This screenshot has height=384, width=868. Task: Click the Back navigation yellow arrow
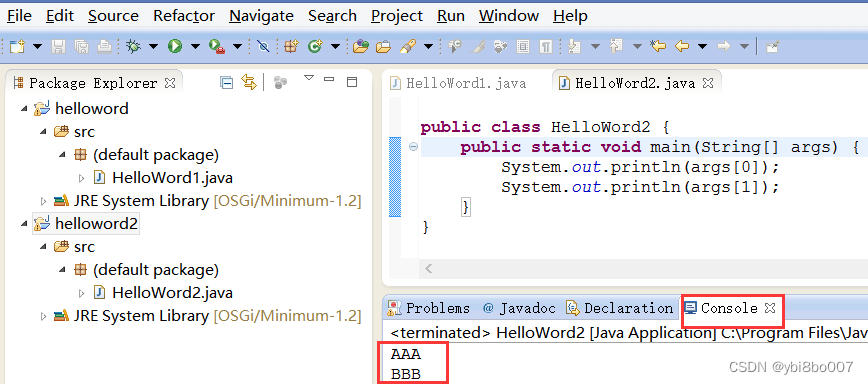click(x=682, y=46)
